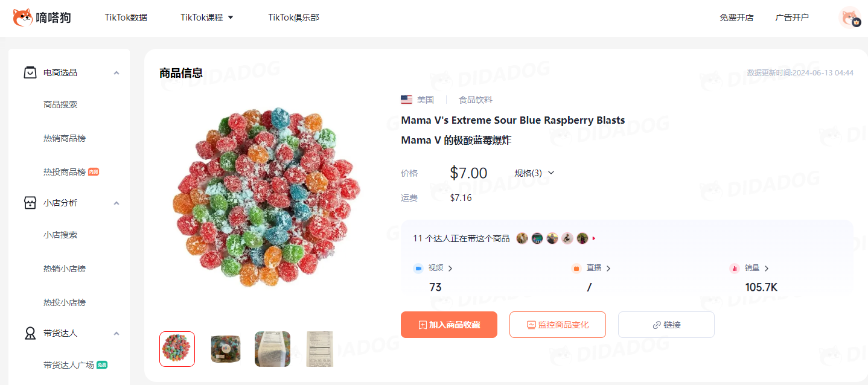This screenshot has height=385, width=868.
Task: Click the 加入商品收藏 button
Action: (x=449, y=325)
